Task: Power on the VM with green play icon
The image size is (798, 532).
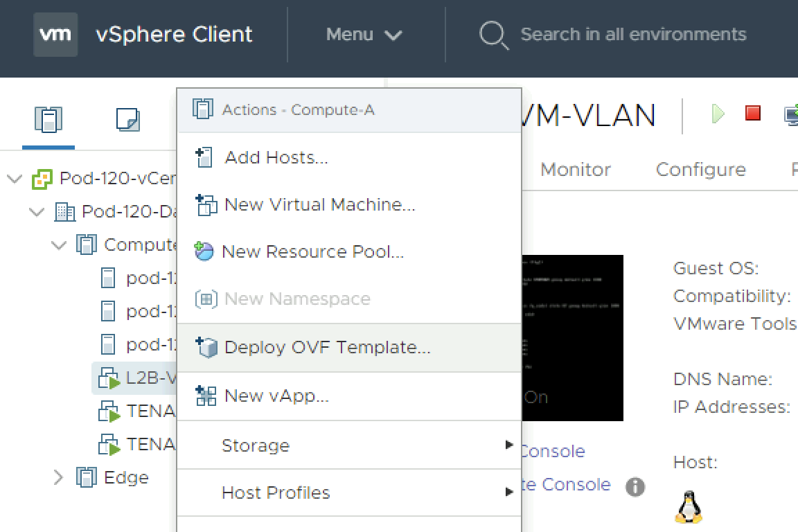Action: (x=718, y=114)
